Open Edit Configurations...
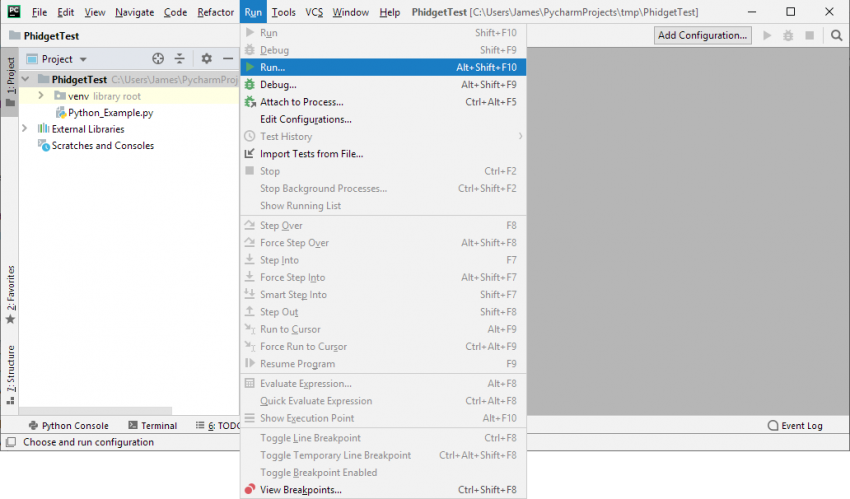The height and width of the screenshot is (499, 850). 383,119
